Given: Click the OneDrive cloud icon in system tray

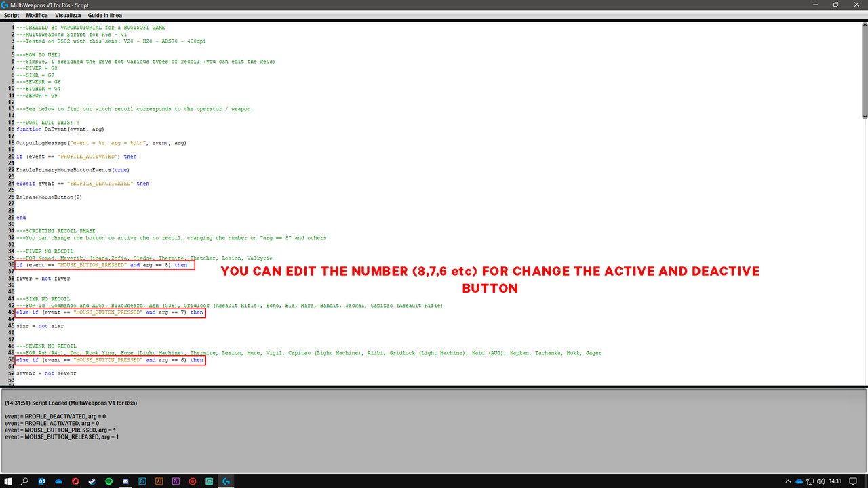Looking at the screenshot, I should pyautogui.click(x=800, y=481).
